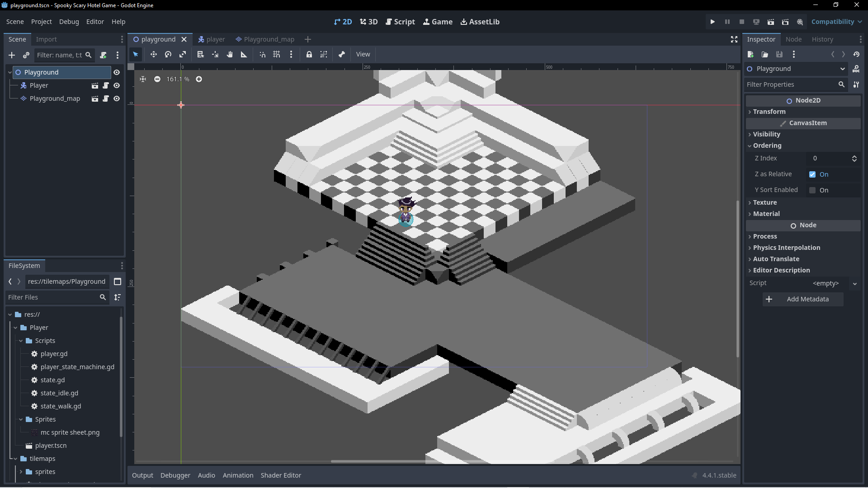Open the Debug menu
Image resolution: width=868 pixels, height=488 pixels.
[x=69, y=22]
